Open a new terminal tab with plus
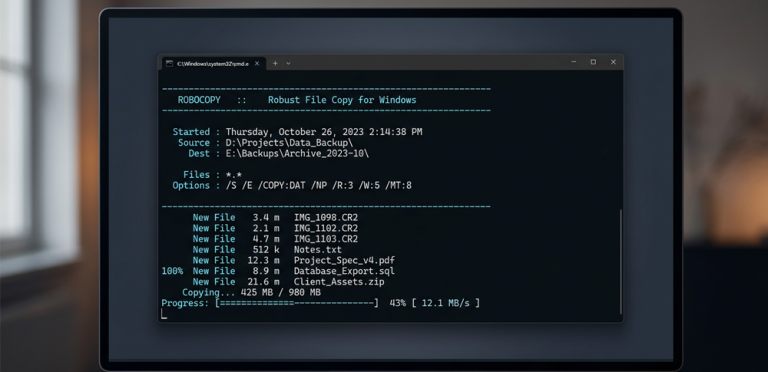This screenshot has width=768, height=372. click(x=275, y=63)
